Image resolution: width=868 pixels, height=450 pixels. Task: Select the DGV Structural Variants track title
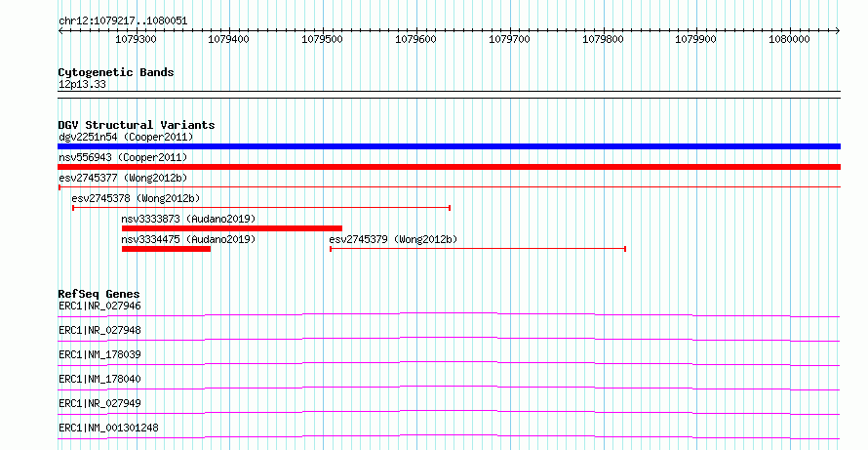pos(137,125)
